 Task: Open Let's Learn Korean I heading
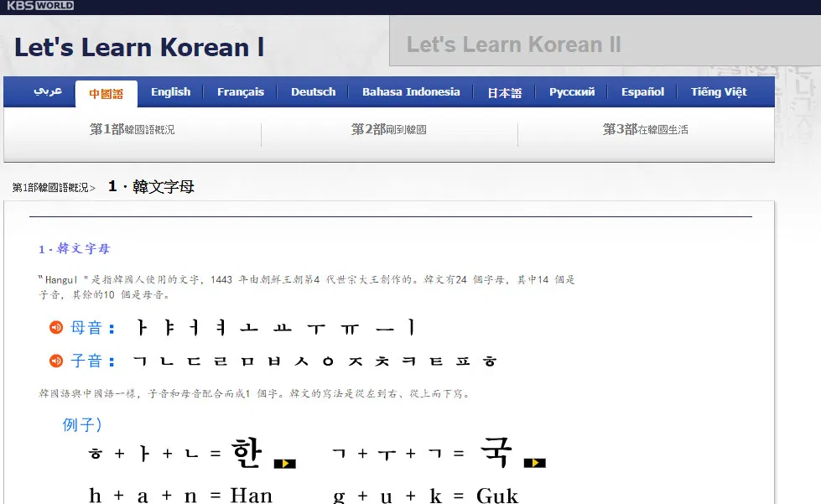point(139,48)
